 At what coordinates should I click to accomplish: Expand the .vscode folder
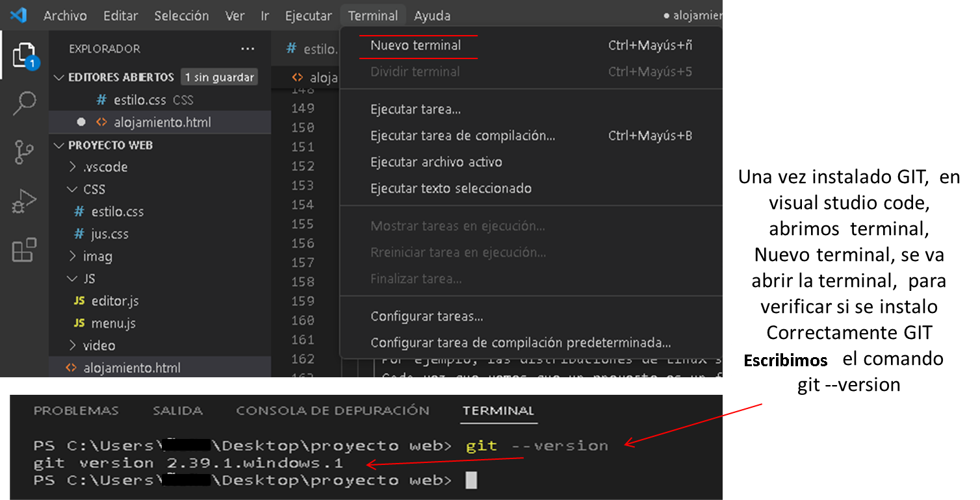click(73, 167)
